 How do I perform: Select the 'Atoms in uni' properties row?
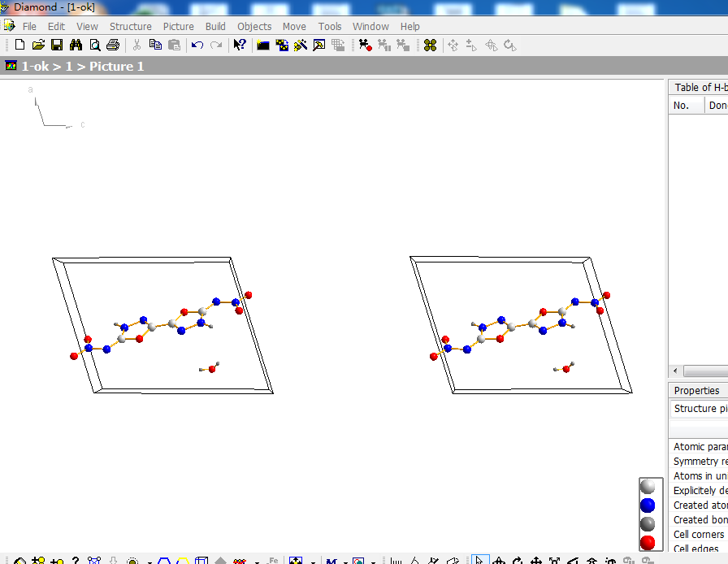(700, 475)
